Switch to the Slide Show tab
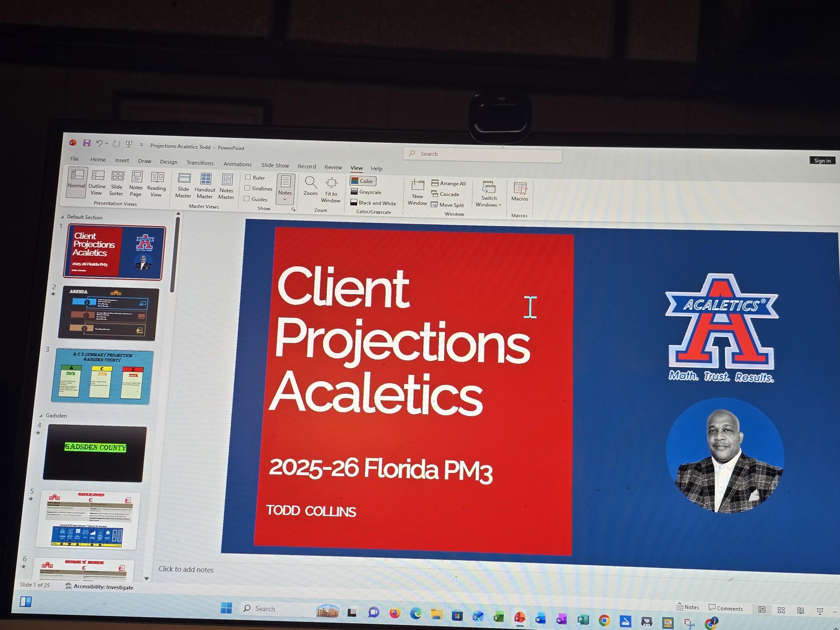The width and height of the screenshot is (840, 630). click(x=275, y=165)
